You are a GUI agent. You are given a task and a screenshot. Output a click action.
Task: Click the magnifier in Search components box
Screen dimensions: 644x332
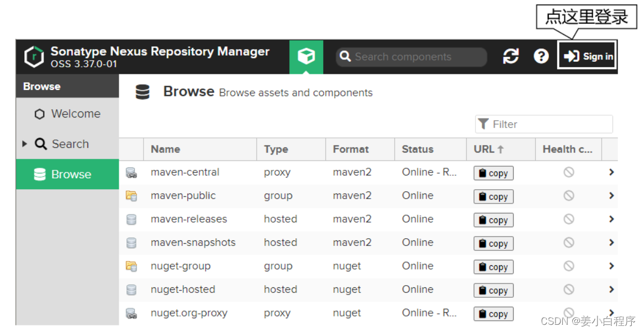pos(345,57)
